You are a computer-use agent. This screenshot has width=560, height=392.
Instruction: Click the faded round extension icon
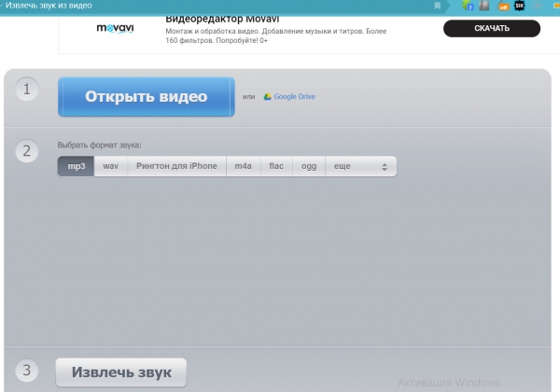[x=537, y=6]
